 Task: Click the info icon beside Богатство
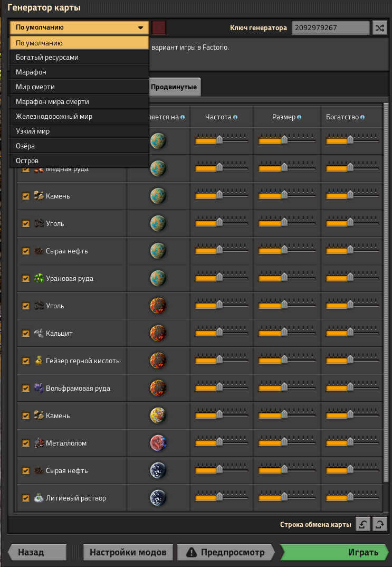(362, 117)
